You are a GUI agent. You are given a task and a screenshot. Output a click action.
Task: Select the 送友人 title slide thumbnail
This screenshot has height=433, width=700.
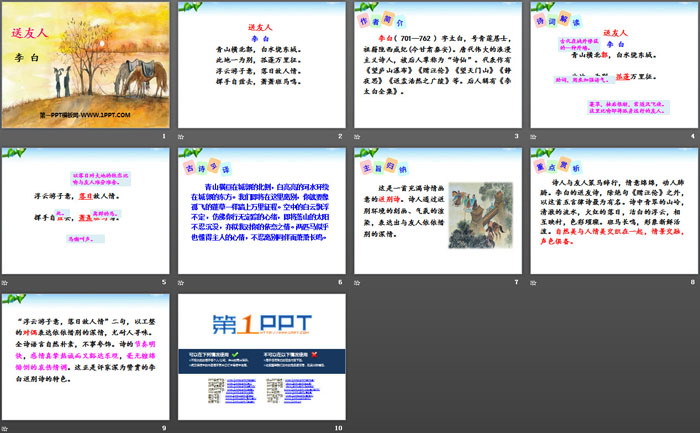click(86, 65)
